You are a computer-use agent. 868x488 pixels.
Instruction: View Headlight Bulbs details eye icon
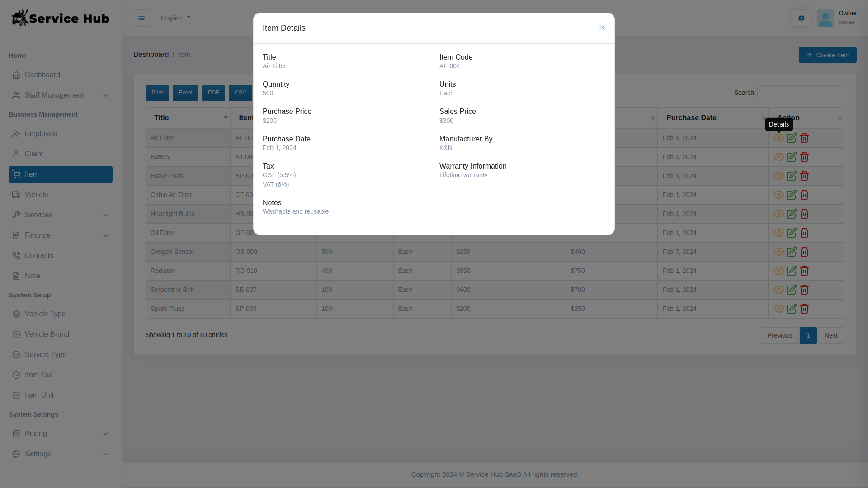[778, 214]
